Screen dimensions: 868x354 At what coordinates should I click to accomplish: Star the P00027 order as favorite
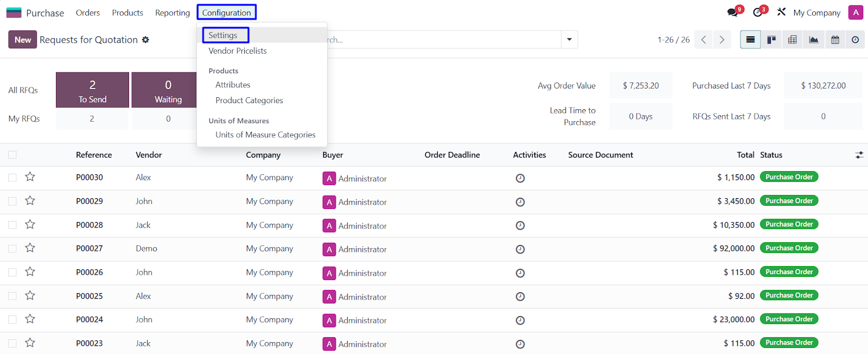tap(30, 248)
